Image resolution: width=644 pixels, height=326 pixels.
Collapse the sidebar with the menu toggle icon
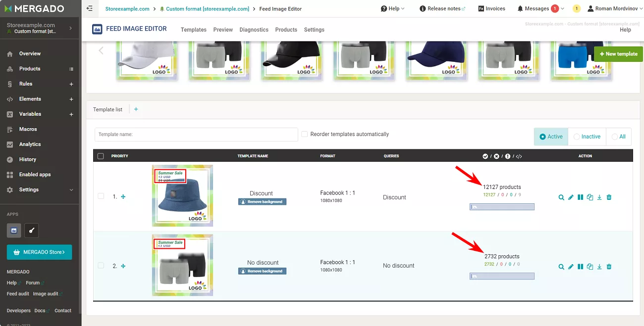[89, 8]
